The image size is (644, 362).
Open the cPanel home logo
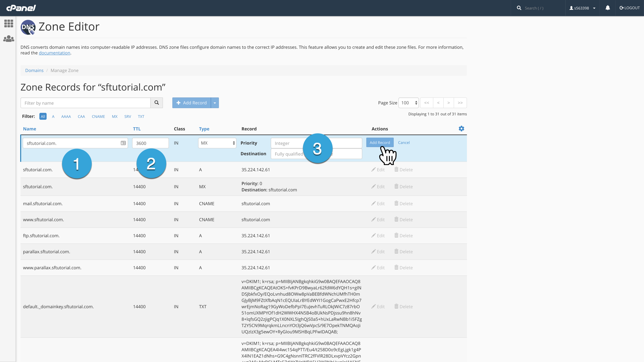(x=21, y=8)
